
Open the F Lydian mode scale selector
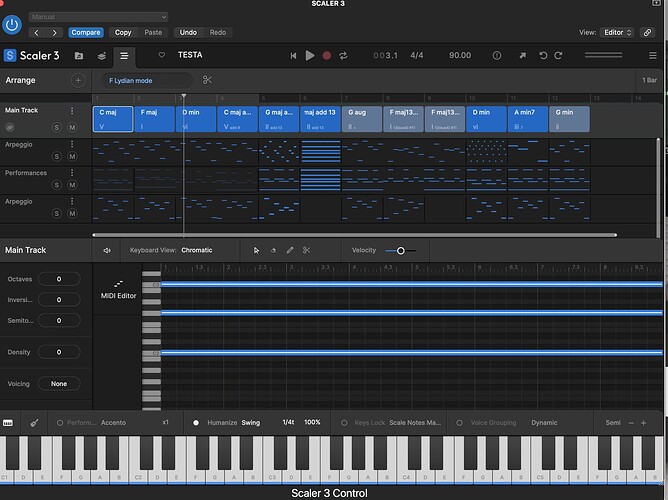pos(147,80)
